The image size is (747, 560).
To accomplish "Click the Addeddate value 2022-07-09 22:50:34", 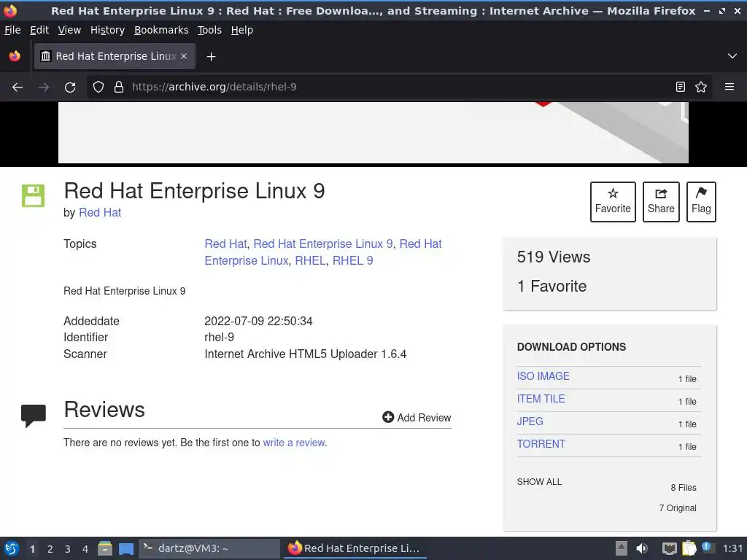I will (x=258, y=321).
